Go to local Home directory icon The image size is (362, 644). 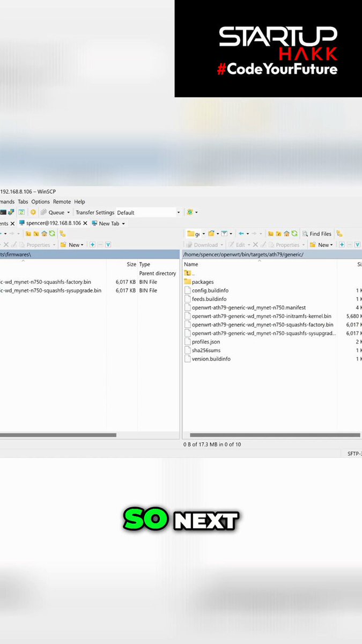click(45, 234)
